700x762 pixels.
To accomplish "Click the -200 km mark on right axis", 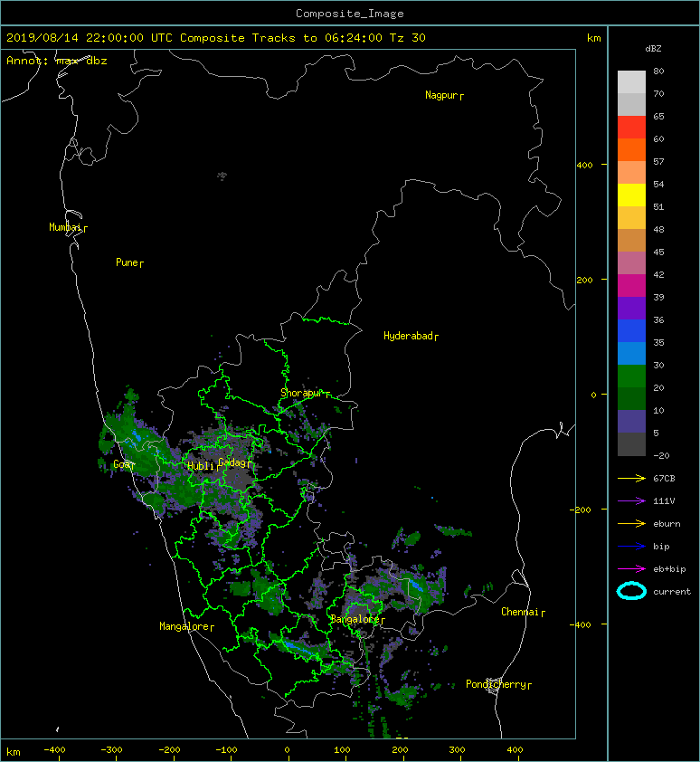I will tap(581, 510).
